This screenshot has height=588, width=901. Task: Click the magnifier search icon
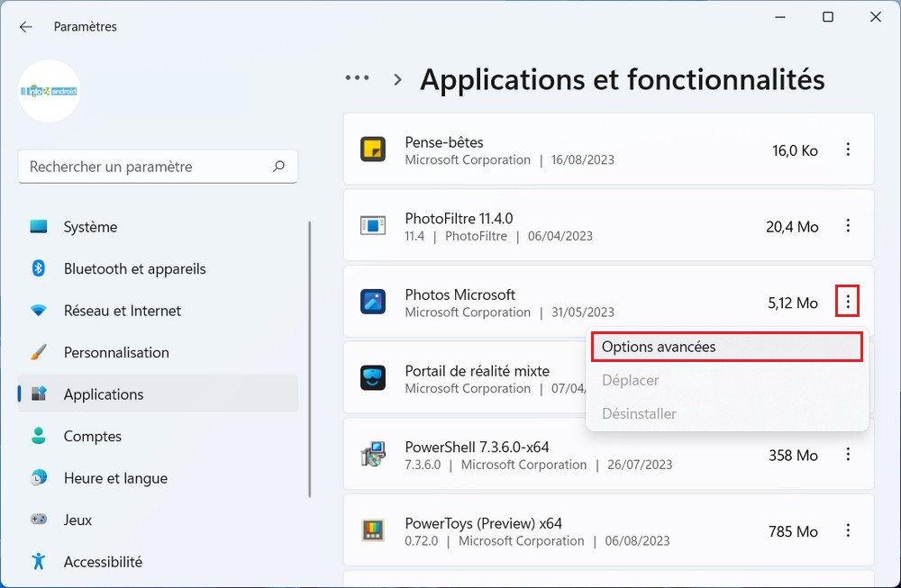pos(278,167)
